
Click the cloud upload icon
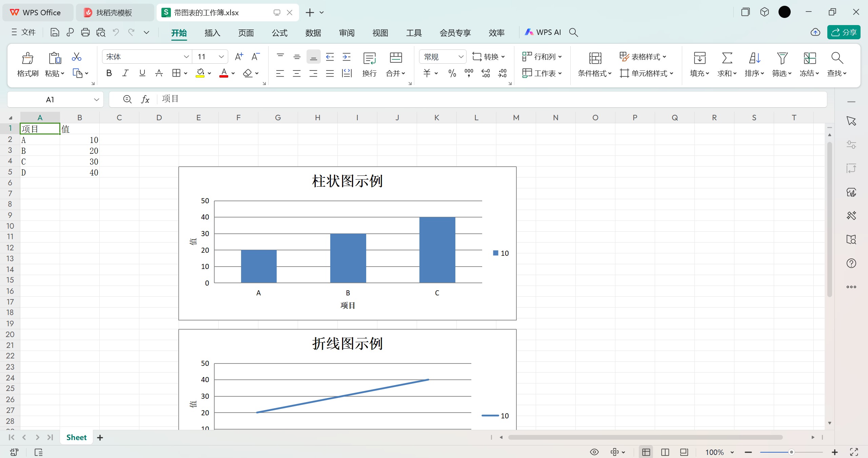point(815,32)
